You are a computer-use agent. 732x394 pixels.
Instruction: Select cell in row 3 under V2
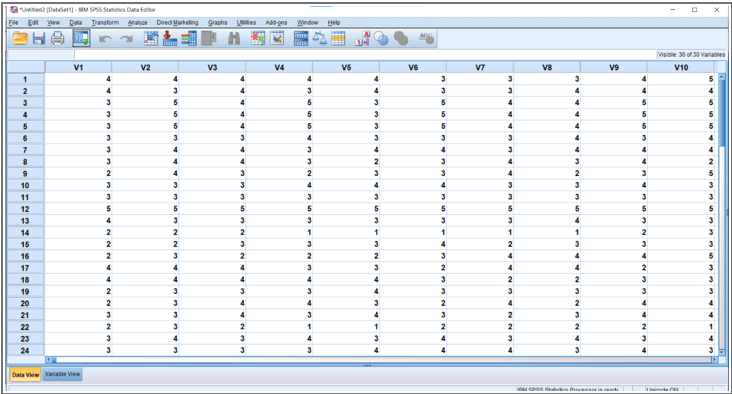(145, 103)
